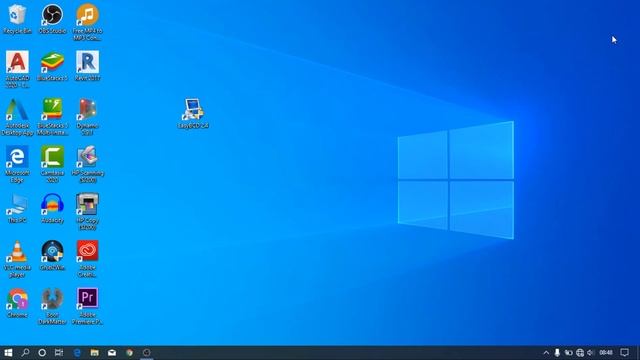
Task: Select the Free MP4 to MP3 Converter shortcut
Action: [87, 22]
